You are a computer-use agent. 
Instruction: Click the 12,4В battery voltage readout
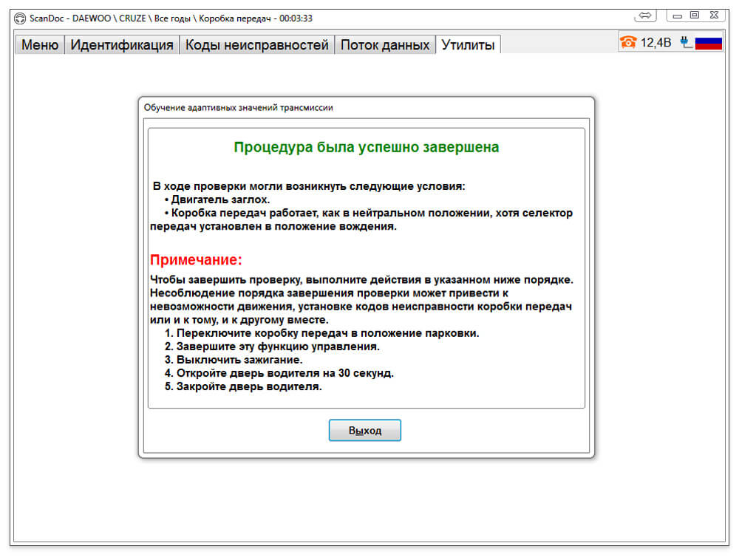pos(655,43)
